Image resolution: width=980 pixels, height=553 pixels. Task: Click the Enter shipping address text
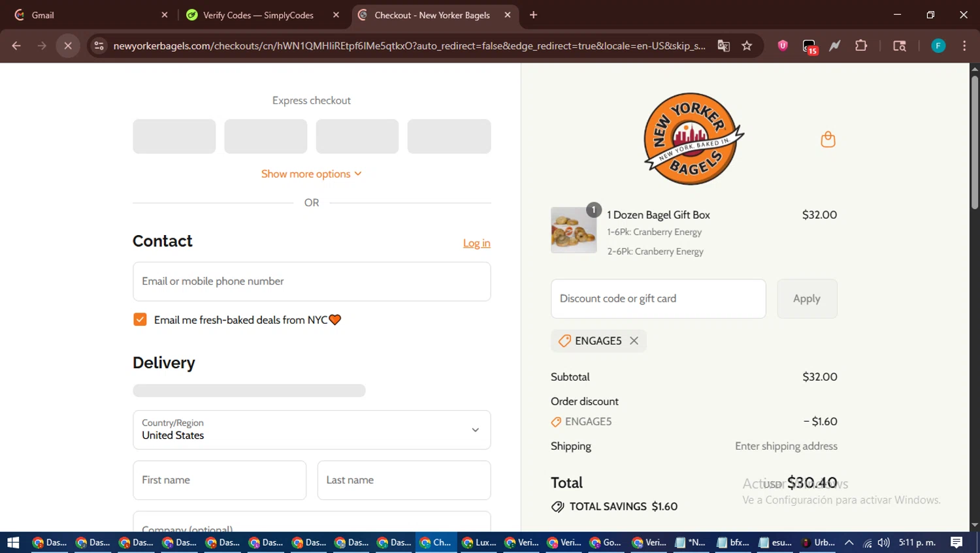click(x=786, y=446)
